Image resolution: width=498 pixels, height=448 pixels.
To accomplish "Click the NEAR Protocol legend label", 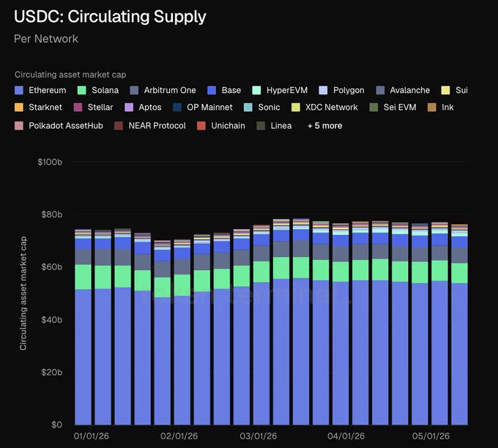I will [x=157, y=126].
